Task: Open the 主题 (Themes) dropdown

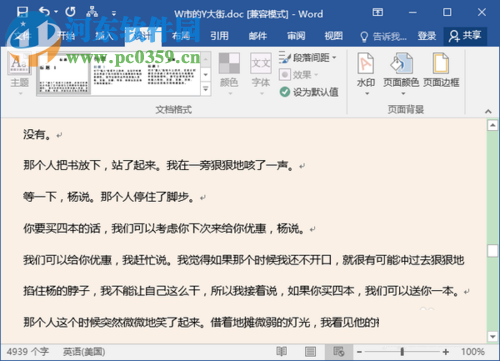Action: pyautogui.click(x=20, y=73)
